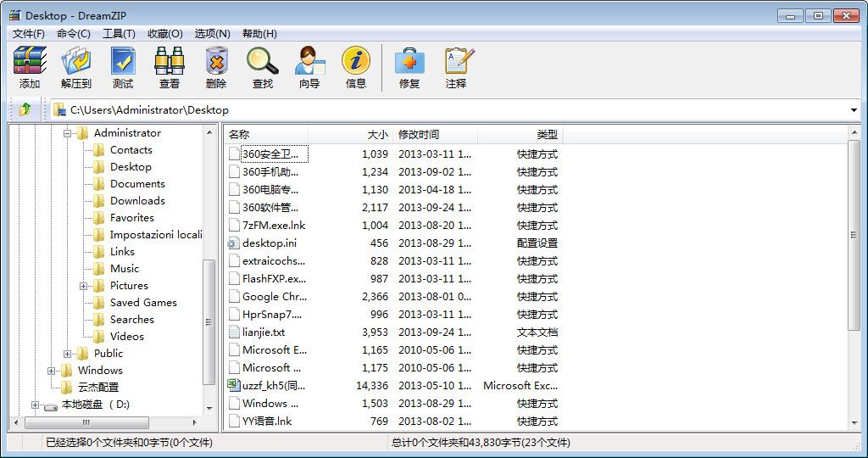Sort by 修改时间 column header
This screenshot has width=868, height=458.
(435, 135)
